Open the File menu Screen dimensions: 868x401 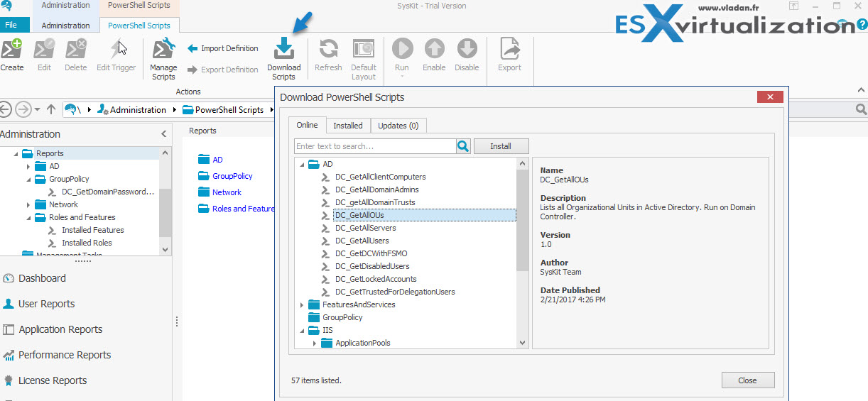tap(11, 25)
